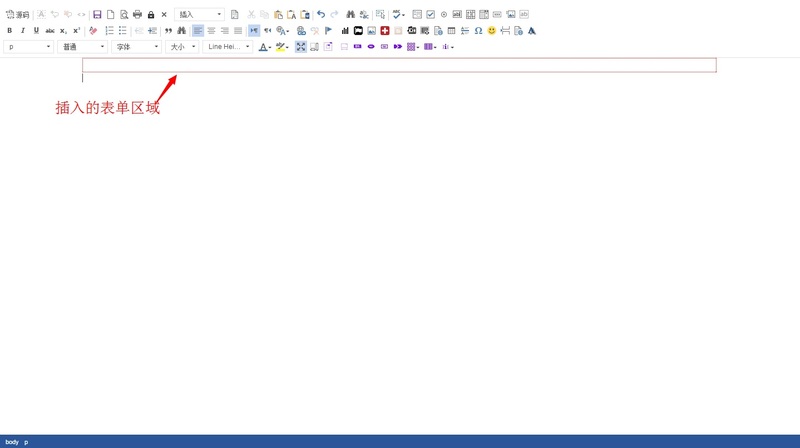Click the Print icon

tap(137, 15)
